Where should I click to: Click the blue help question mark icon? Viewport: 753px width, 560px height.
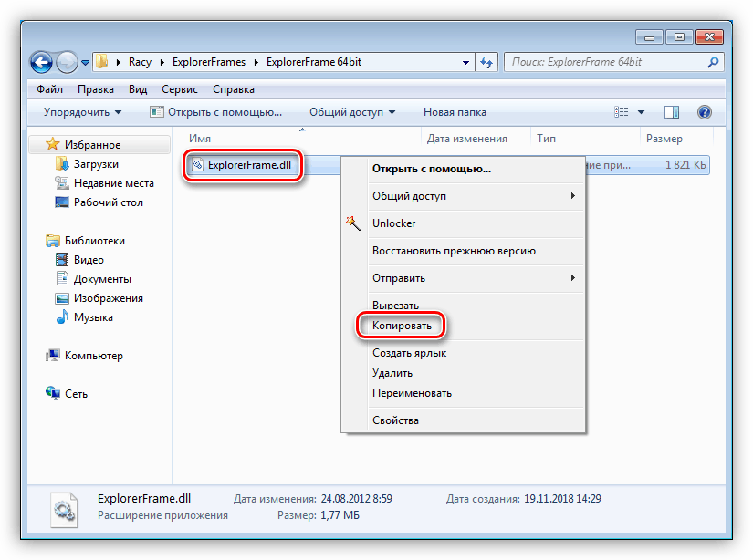pos(705,112)
